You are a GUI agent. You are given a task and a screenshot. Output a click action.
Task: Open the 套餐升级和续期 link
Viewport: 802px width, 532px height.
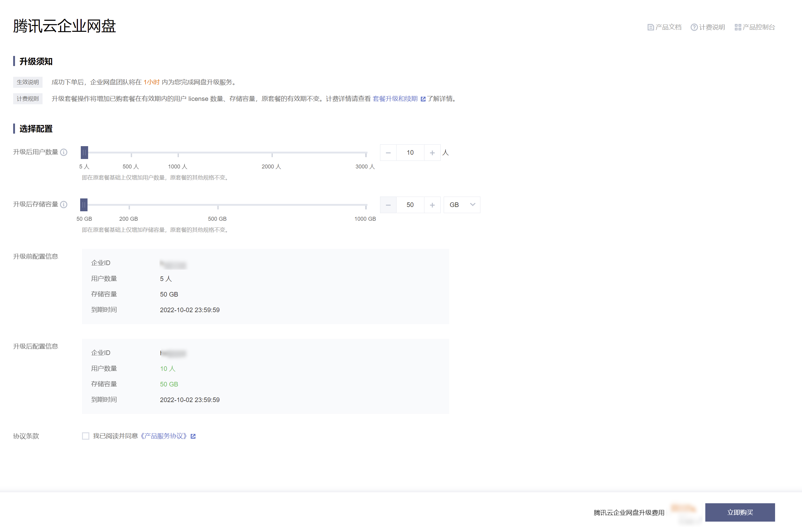tap(395, 99)
